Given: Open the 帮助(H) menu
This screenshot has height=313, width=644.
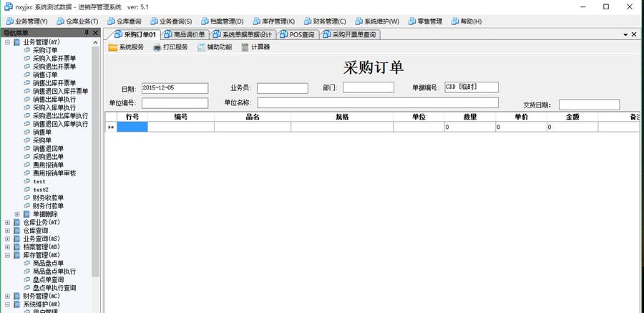Looking at the screenshot, I should click(x=466, y=21).
